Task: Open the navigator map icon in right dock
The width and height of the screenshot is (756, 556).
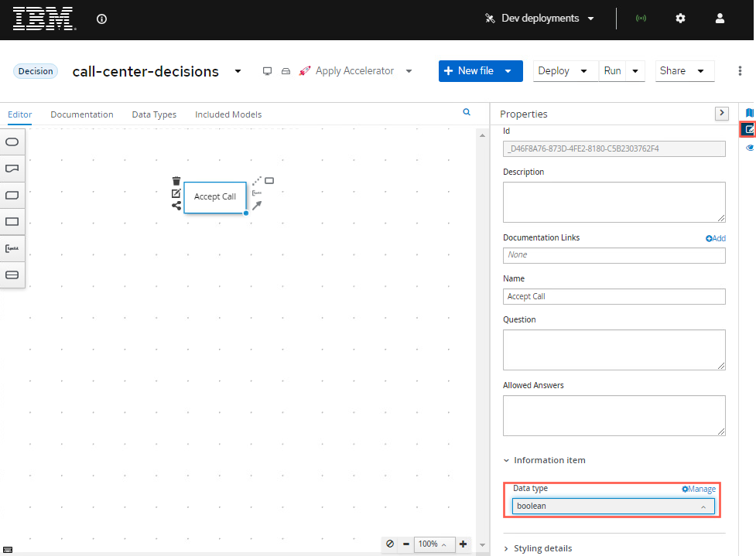Action: point(749,113)
